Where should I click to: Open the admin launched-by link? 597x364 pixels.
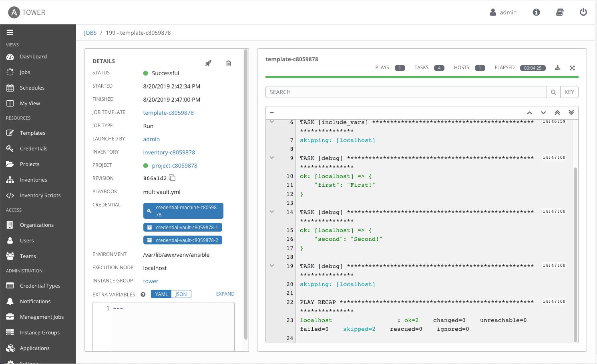[x=151, y=139]
